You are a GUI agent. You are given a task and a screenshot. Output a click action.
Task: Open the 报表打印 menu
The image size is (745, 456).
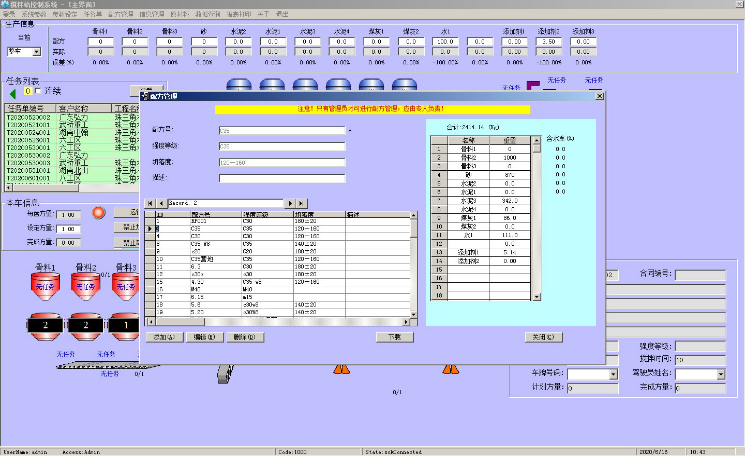click(239, 14)
